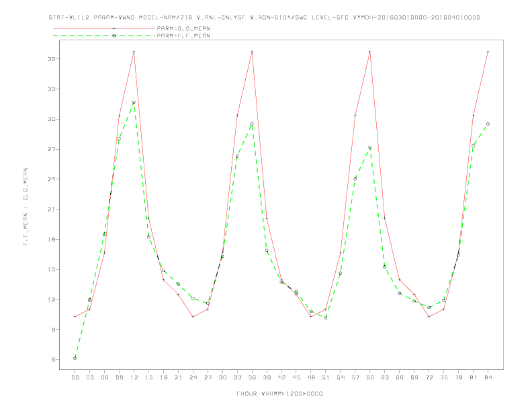532x411 pixels.
Task: Click x-axis forecast hour label 69
Action: (414, 377)
